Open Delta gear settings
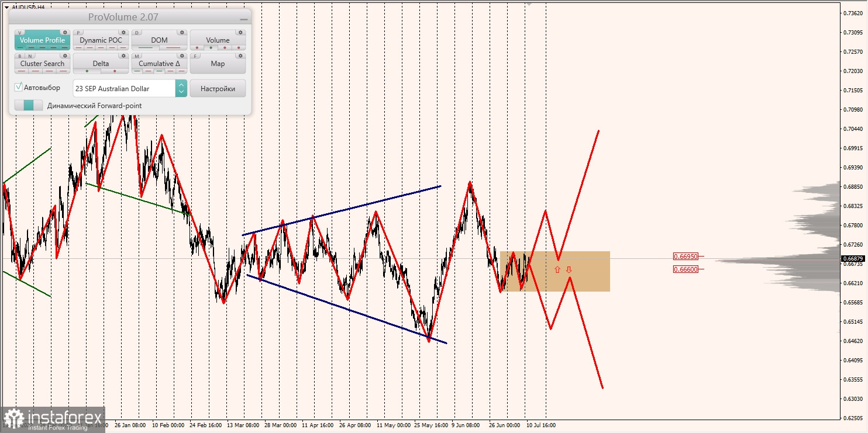 [x=123, y=56]
